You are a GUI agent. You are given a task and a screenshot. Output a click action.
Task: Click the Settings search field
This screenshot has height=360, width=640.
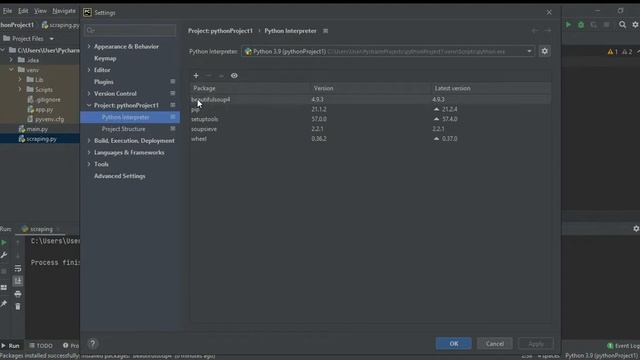(130, 30)
